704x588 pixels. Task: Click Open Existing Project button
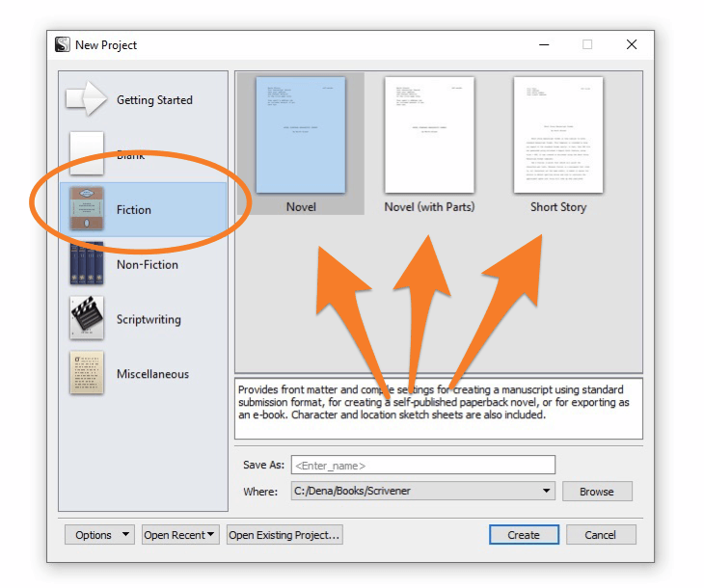[284, 535]
